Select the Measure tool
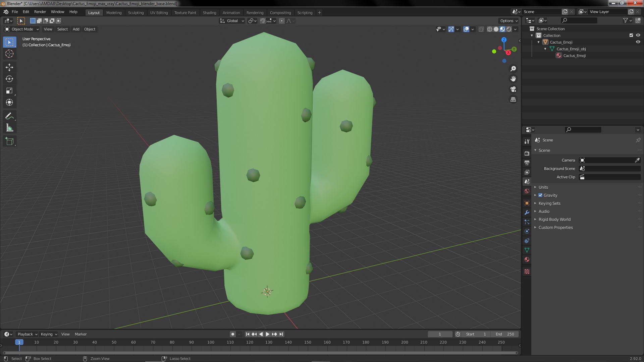Image resolution: width=644 pixels, height=362 pixels. click(9, 128)
